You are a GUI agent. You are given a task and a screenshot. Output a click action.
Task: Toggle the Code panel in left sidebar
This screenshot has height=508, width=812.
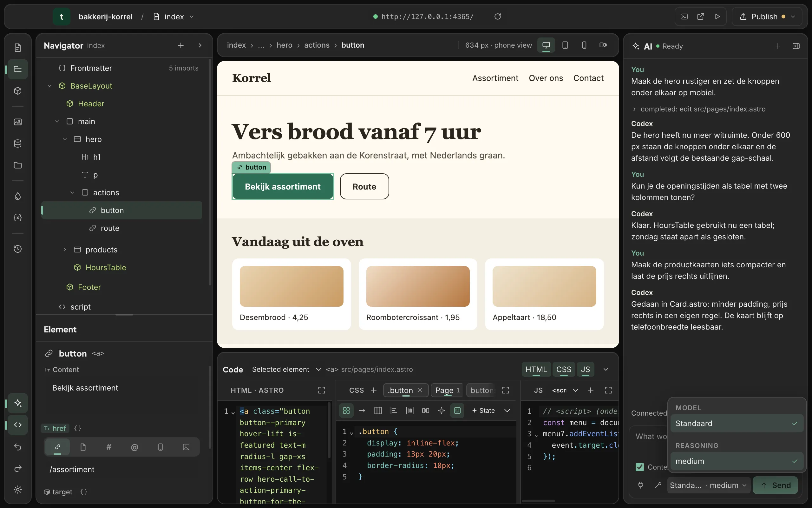tap(18, 425)
